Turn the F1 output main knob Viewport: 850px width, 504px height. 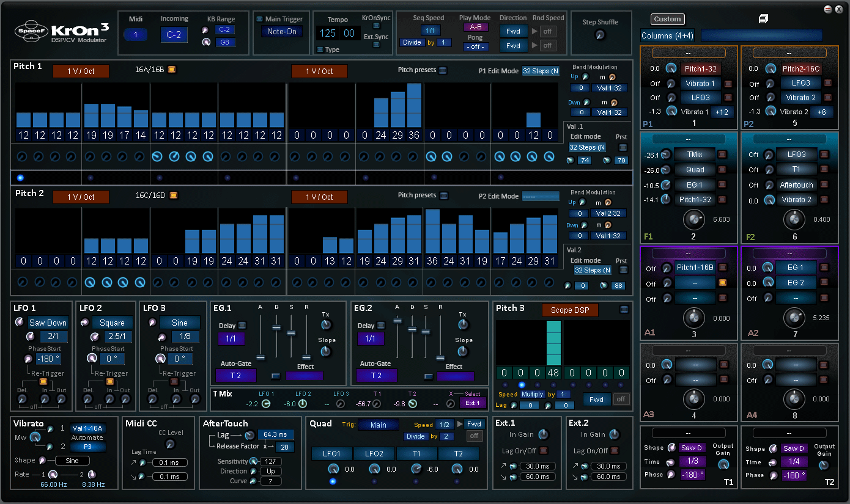point(693,219)
